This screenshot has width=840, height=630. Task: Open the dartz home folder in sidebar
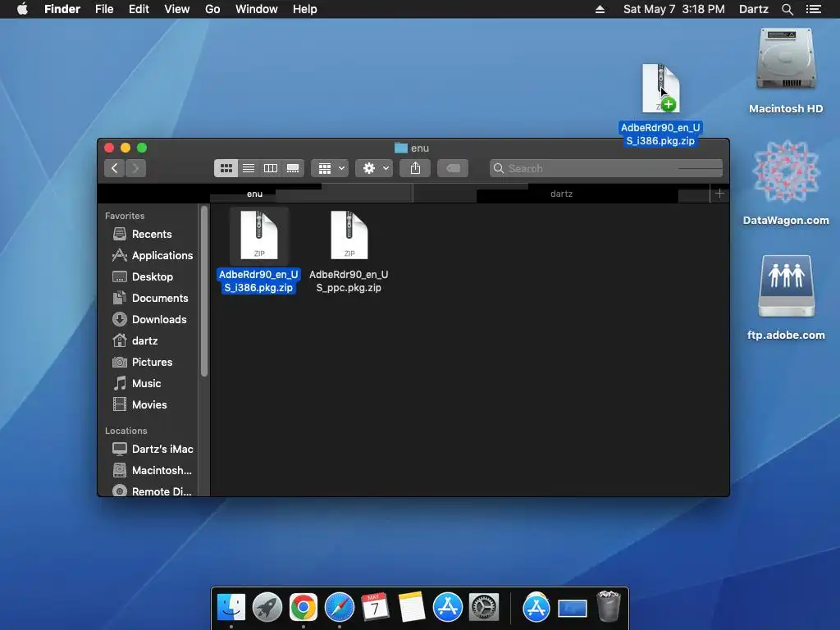[135, 340]
